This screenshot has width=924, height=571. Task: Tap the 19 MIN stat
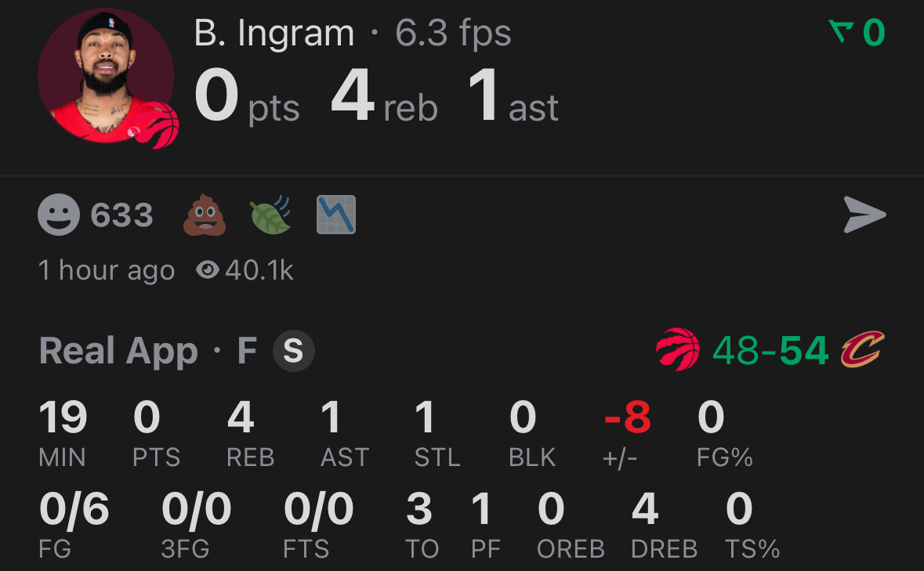pyautogui.click(x=63, y=431)
